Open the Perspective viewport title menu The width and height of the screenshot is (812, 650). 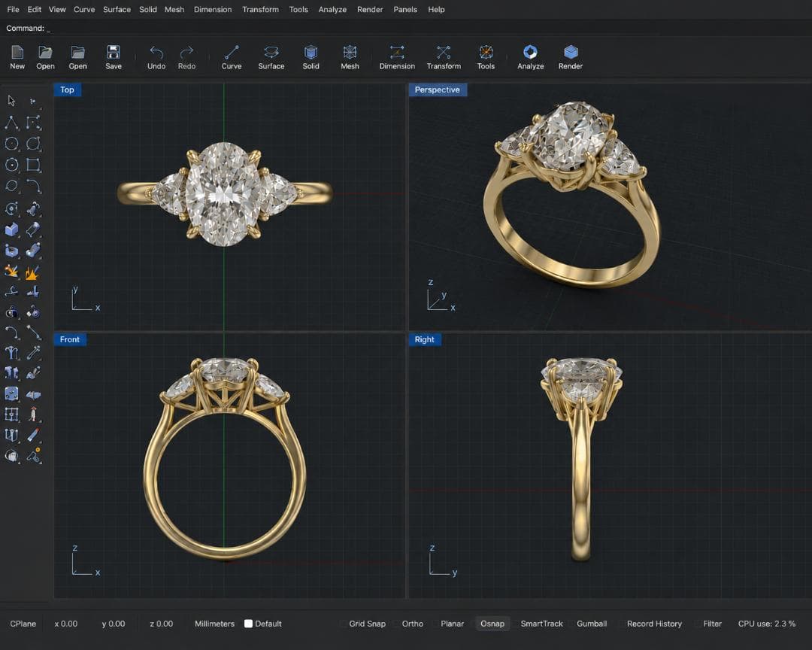pos(438,90)
